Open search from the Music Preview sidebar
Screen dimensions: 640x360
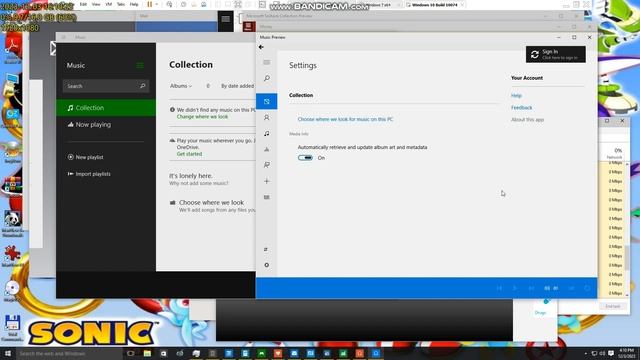[x=267, y=78]
